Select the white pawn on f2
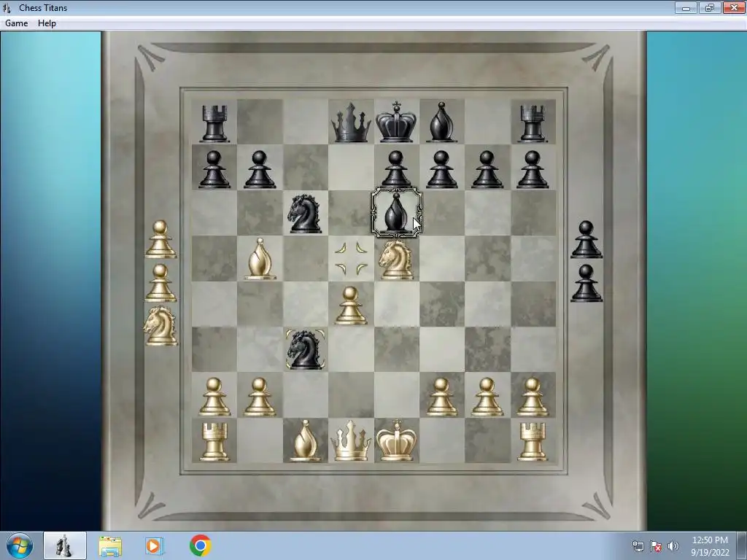Viewport: 747px width, 560px height. click(441, 397)
